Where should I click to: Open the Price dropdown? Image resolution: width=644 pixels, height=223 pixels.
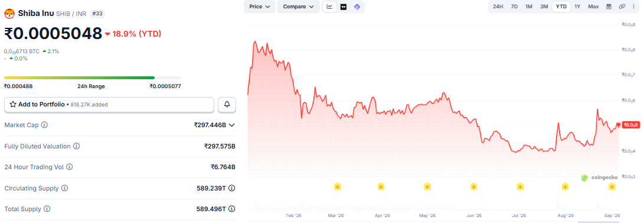point(260,7)
